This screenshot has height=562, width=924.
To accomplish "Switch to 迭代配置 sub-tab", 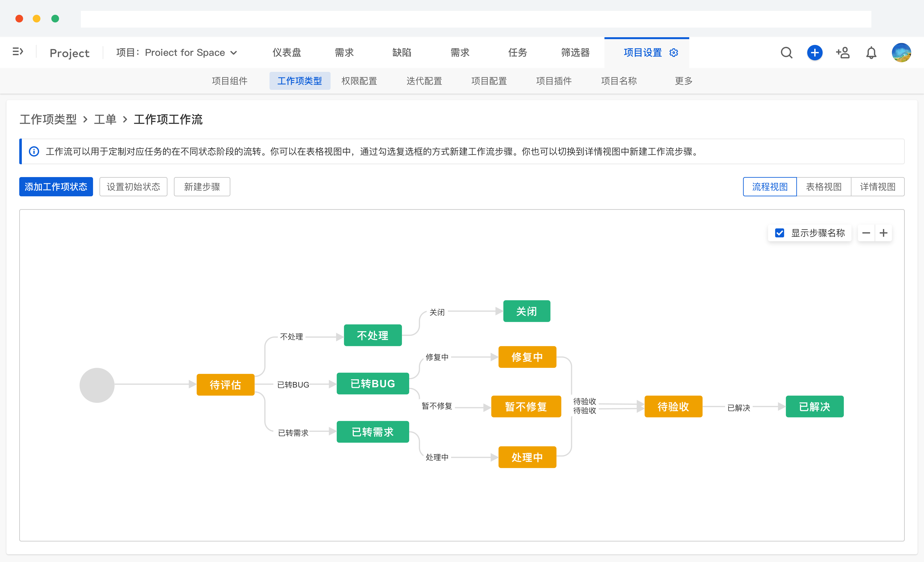I will tap(424, 81).
